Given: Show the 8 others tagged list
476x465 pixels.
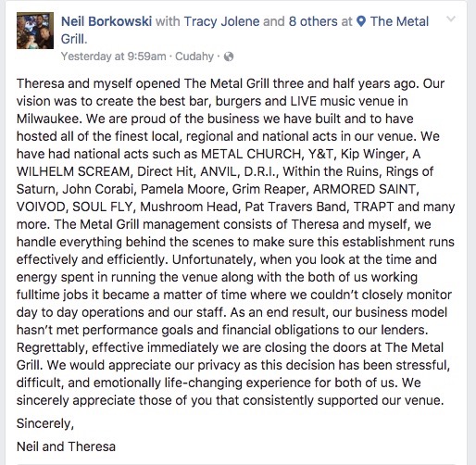Looking at the screenshot, I should point(313,21).
